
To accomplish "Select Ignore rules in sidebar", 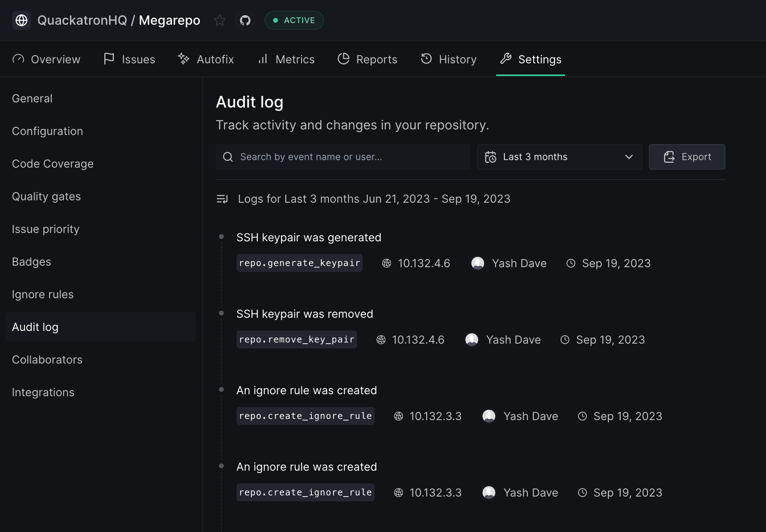I will tap(43, 294).
